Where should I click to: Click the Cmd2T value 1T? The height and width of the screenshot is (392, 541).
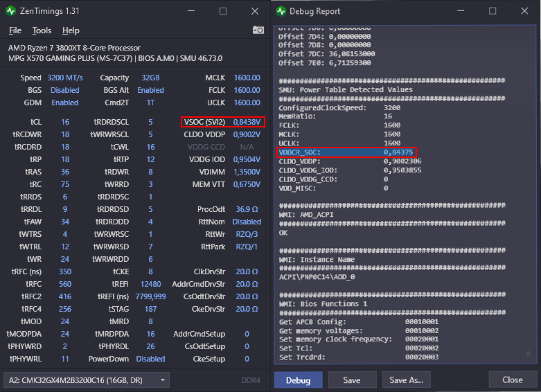pos(150,103)
